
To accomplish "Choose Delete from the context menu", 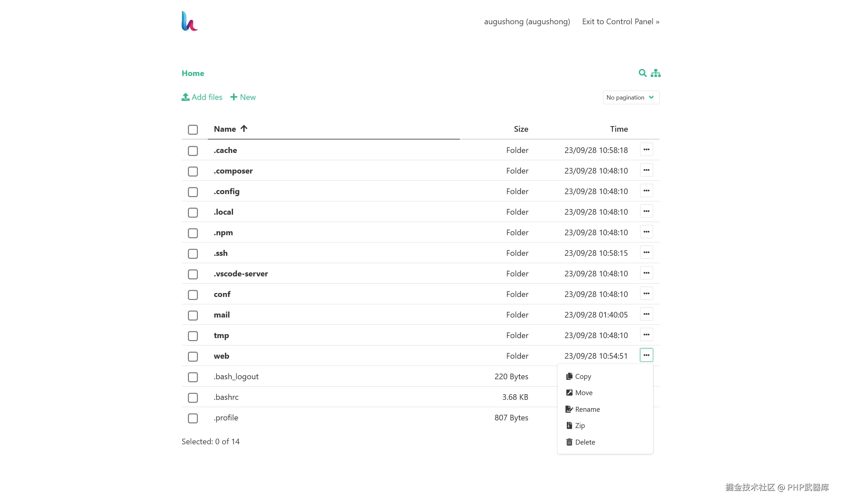I will [x=584, y=442].
